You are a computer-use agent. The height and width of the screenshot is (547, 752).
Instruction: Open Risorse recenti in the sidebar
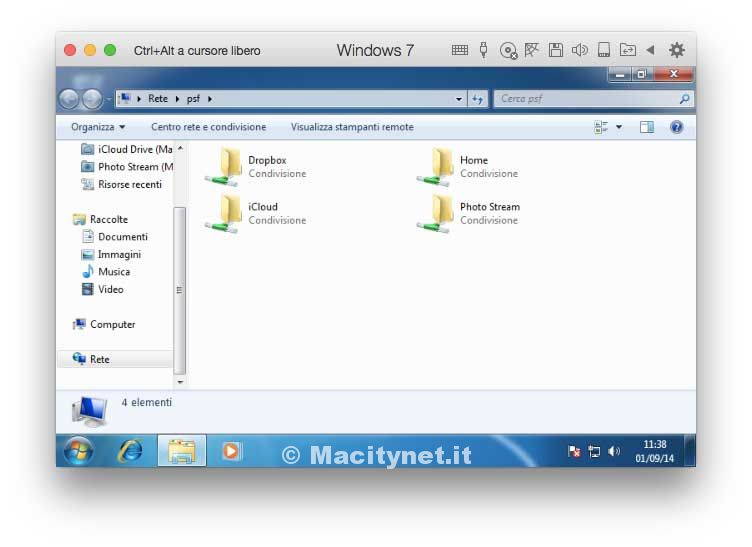point(121,184)
